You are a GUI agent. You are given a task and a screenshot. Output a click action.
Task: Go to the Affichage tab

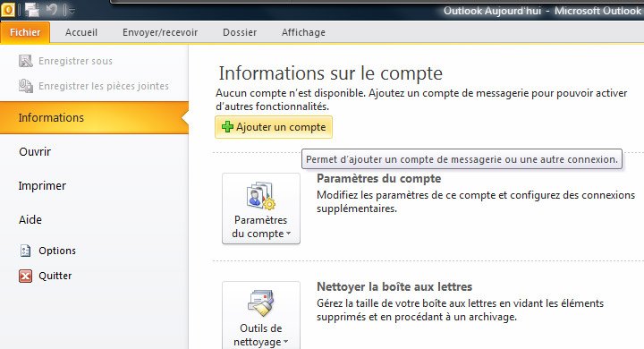[303, 32]
